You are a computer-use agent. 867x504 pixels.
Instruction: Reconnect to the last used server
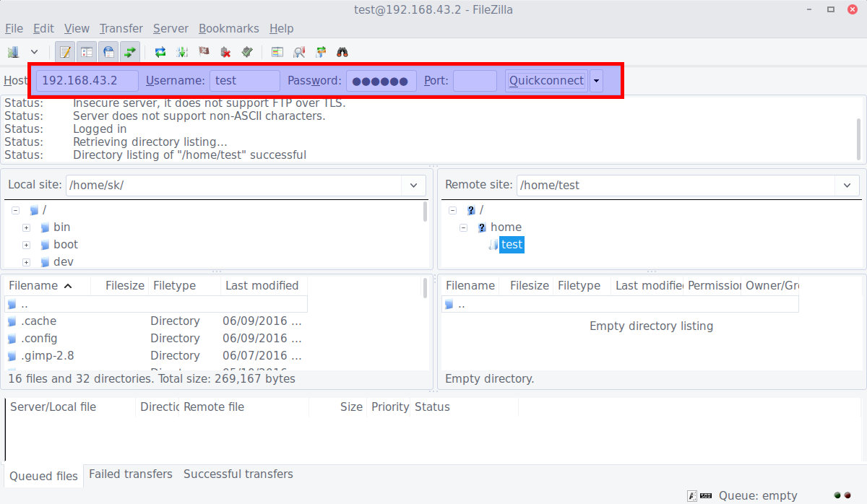pos(247,52)
